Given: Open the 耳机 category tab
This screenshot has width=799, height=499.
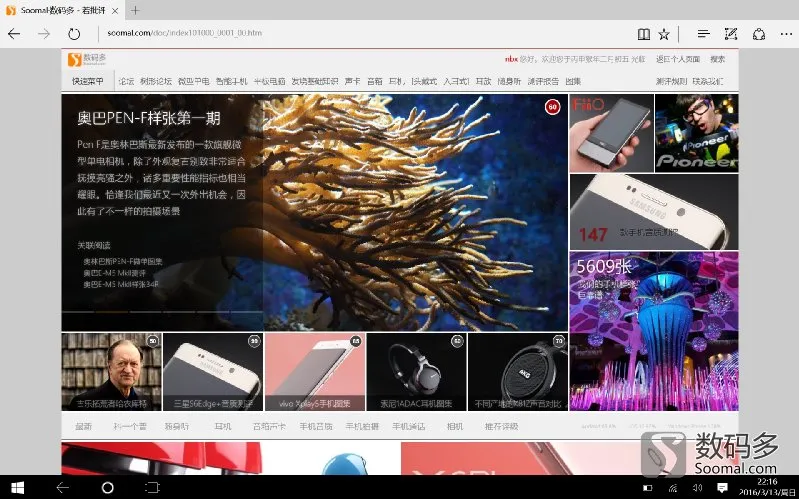Looking at the screenshot, I should [x=223, y=426].
